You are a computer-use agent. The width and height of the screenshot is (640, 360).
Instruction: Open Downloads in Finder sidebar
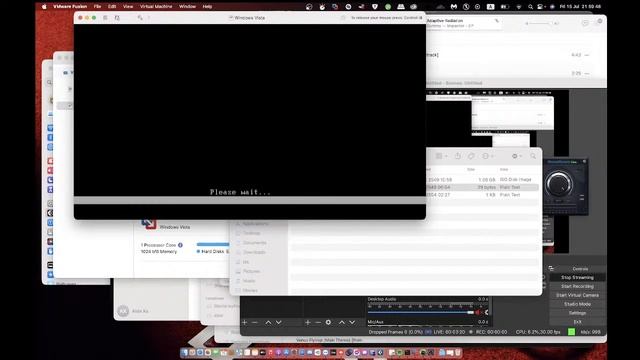coord(254,252)
